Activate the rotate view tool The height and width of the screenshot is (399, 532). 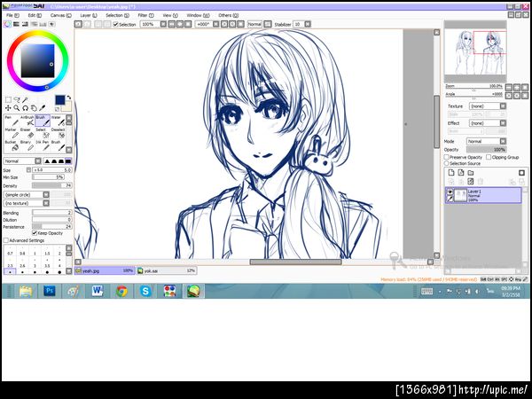[x=25, y=108]
